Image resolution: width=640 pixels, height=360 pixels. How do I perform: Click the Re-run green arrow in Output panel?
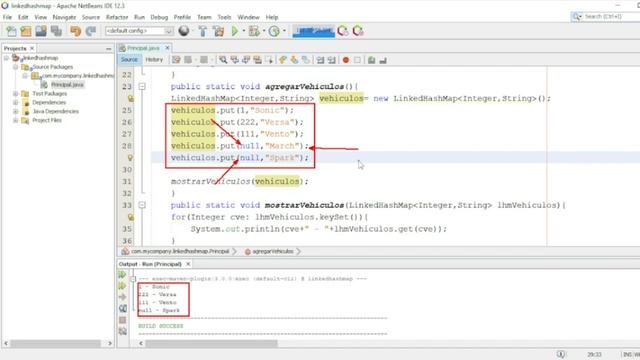[122, 275]
